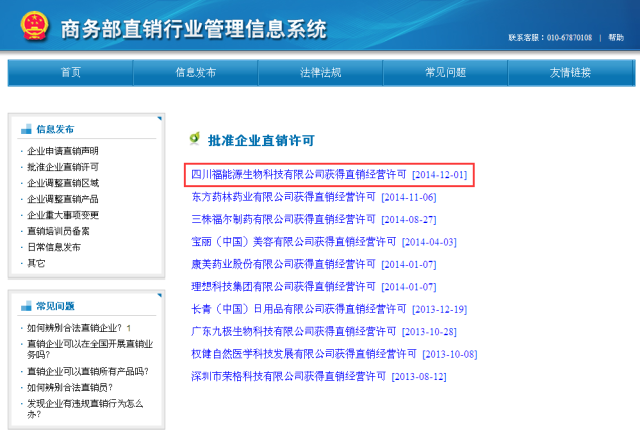Select 常见问题 in the navigation bar
Image resolution: width=640 pixels, height=430 pixels.
[445, 72]
